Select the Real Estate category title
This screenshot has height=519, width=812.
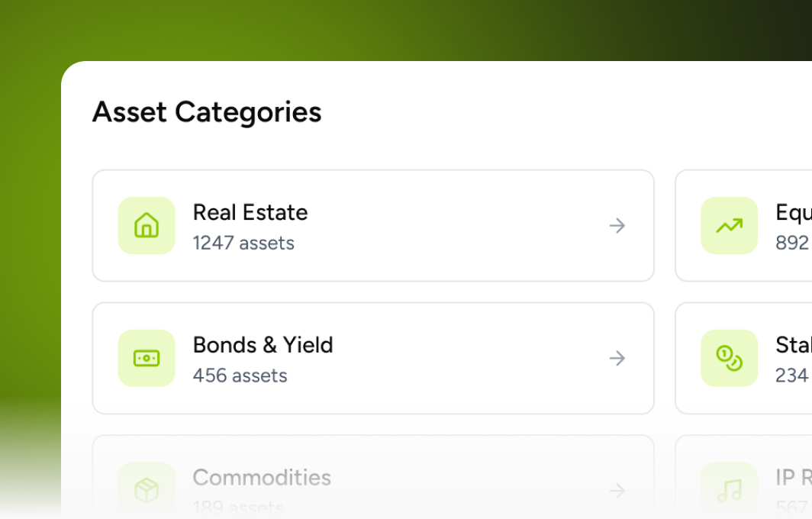(x=250, y=212)
